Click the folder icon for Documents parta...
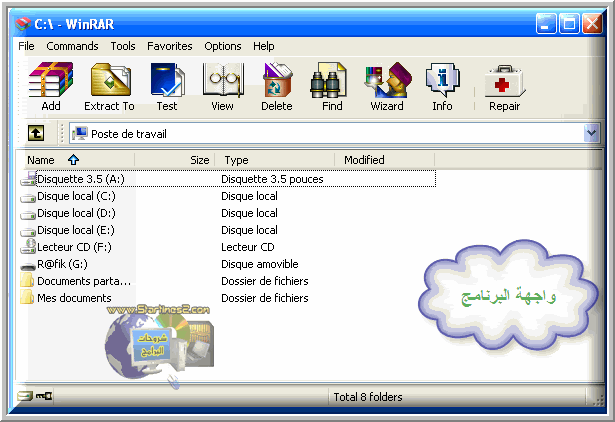 27,280
